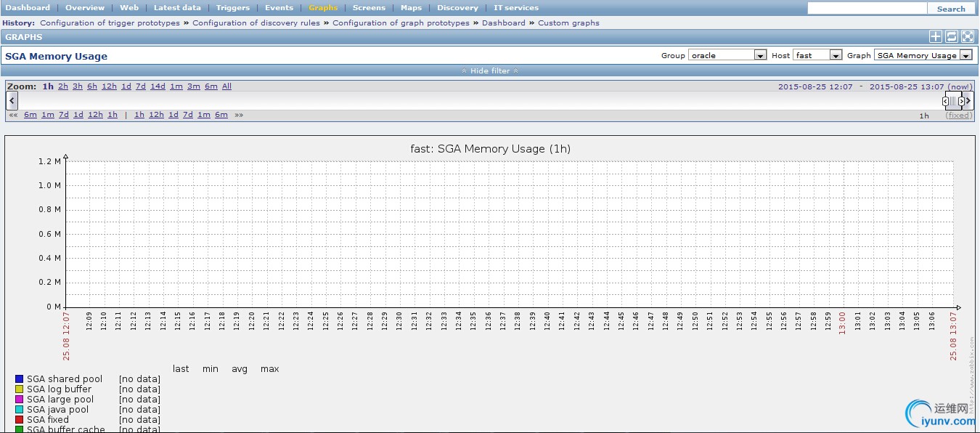The width and height of the screenshot is (980, 433).
Task: Set zoom to All
Action: pos(226,86)
